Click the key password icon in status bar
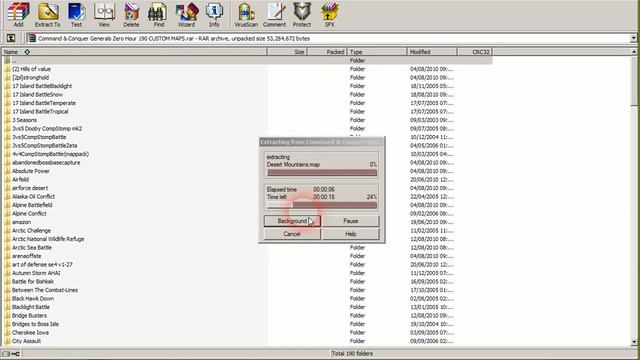Screen dimensions: 640x360 16,354
